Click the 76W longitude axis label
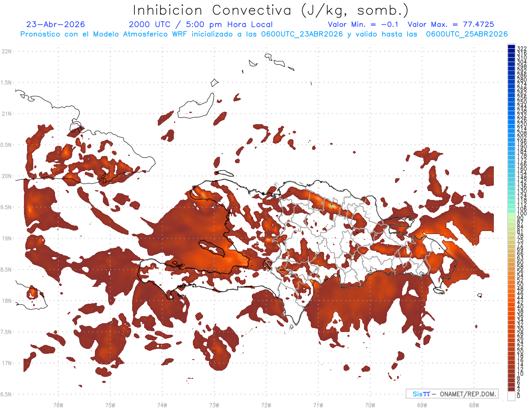Viewport: 532px width, 411px height. (x=58, y=405)
